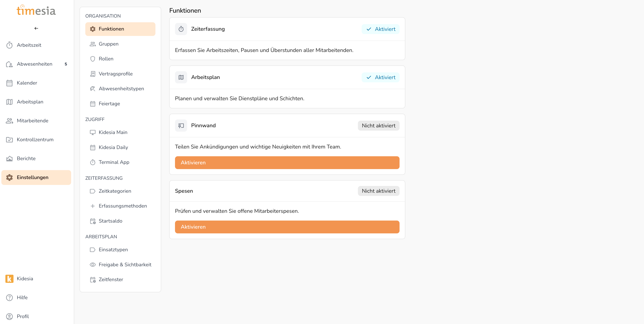644x324 pixels.
Task: Click the Profil user icon
Action: pyautogui.click(x=9, y=316)
